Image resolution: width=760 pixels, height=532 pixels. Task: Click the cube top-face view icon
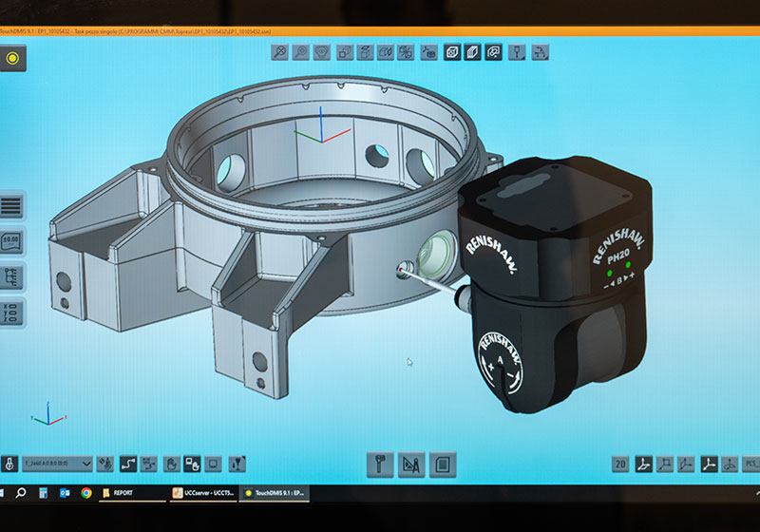365,52
